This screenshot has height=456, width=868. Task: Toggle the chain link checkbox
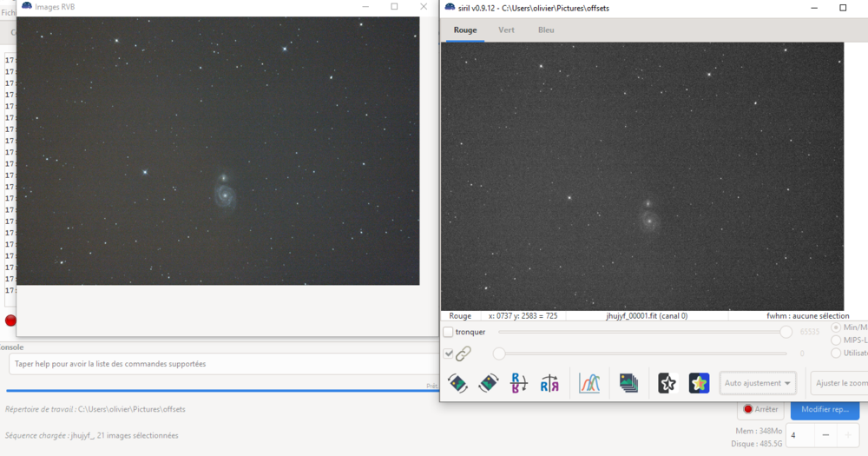pyautogui.click(x=449, y=354)
